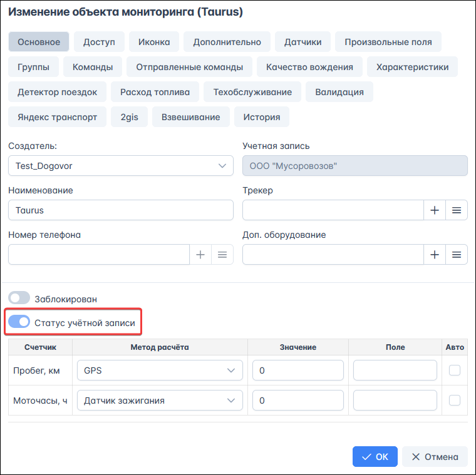Screen dimensions: 476x475
Task: Add phone number with plus icon
Action: (x=200, y=255)
